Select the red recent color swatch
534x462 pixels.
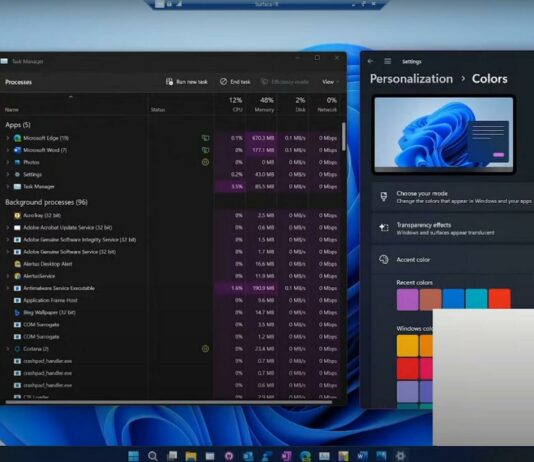click(500, 300)
